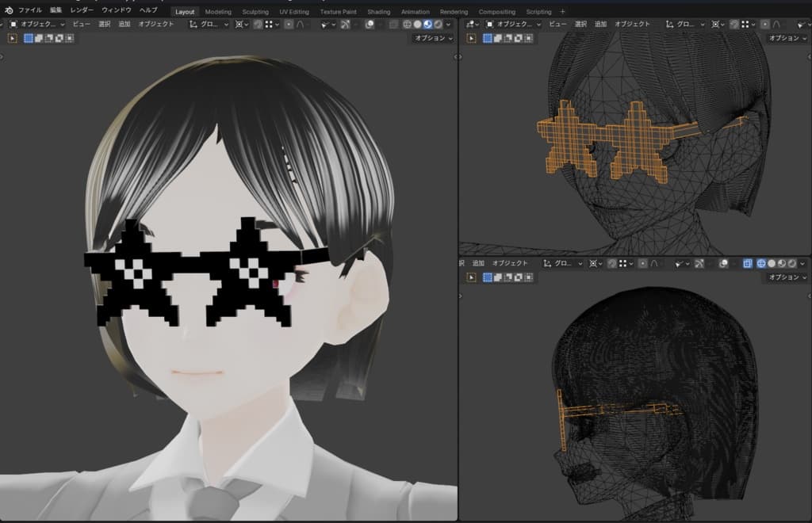Viewport: 812px width, 523px height.
Task: Select material preview shading in left viewport
Action: coord(427,25)
